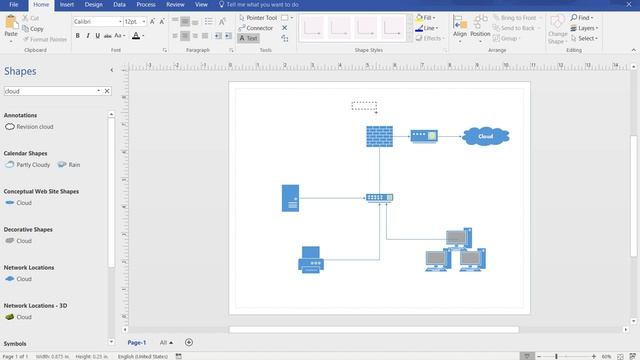
Task: Open the Layers menu
Action: tap(584, 28)
